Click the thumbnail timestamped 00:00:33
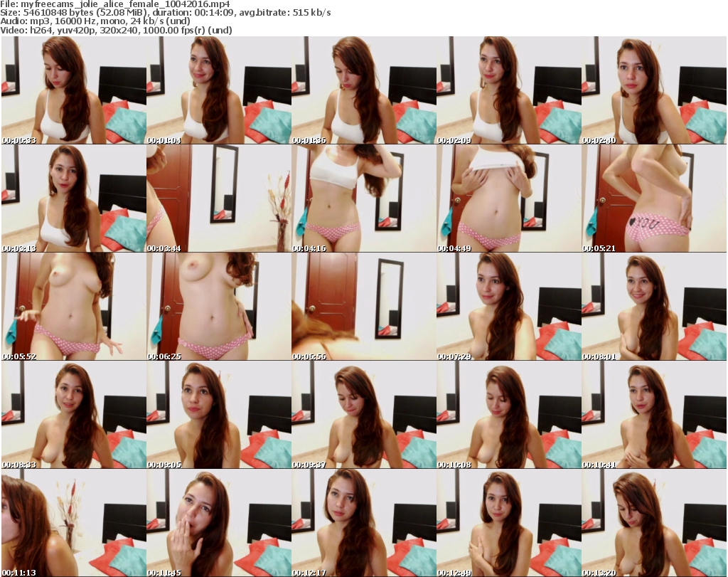 point(73,90)
